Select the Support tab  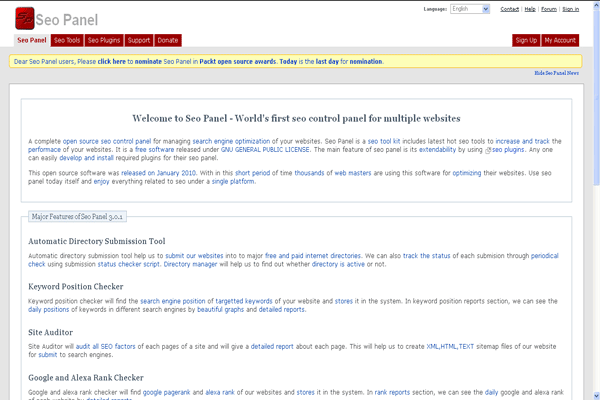[139, 40]
